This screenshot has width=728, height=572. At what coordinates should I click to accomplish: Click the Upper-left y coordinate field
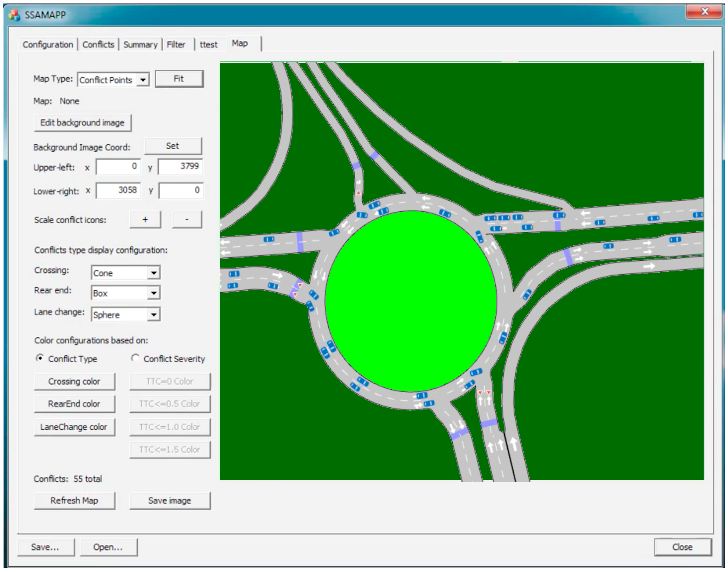[x=180, y=166]
